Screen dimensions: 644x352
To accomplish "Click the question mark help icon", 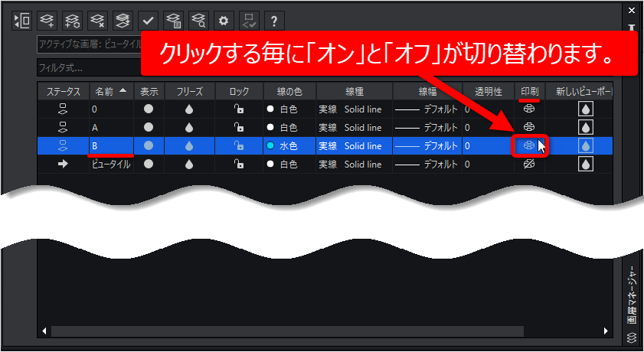I will pos(274,21).
